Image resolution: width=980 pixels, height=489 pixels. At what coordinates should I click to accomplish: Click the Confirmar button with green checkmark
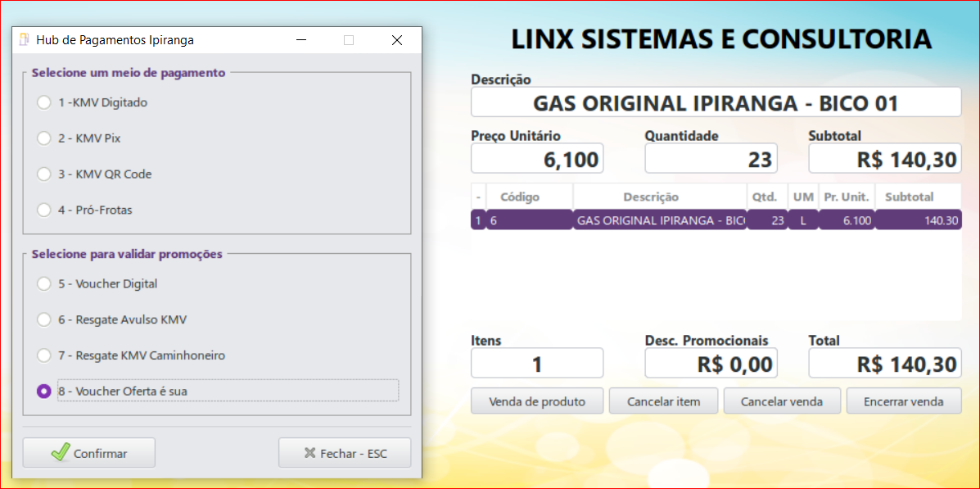(x=88, y=453)
